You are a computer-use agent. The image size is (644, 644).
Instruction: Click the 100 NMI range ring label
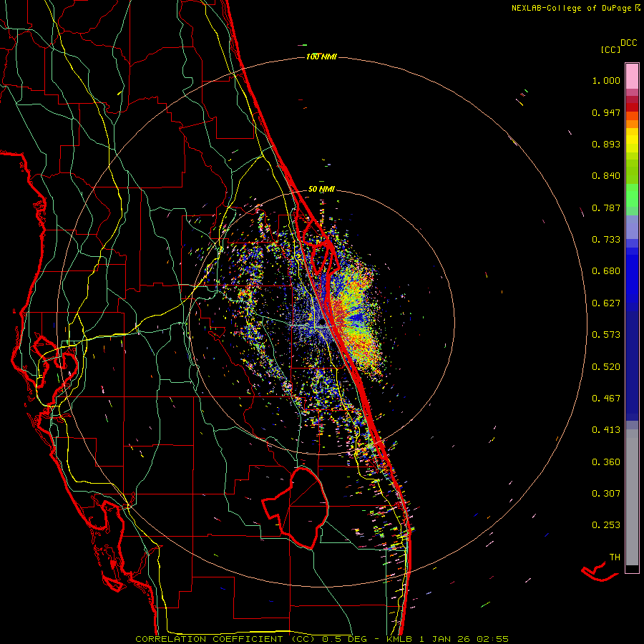pyautogui.click(x=321, y=57)
